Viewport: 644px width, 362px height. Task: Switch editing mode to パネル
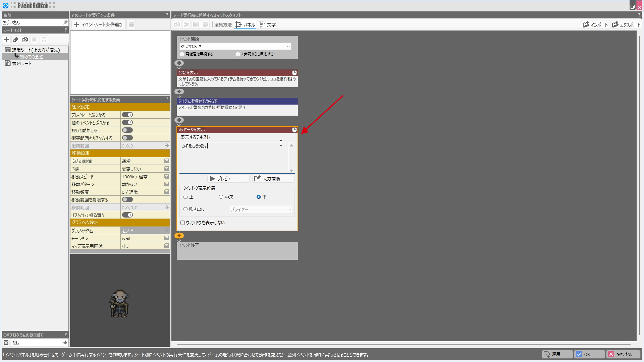pyautogui.click(x=245, y=24)
